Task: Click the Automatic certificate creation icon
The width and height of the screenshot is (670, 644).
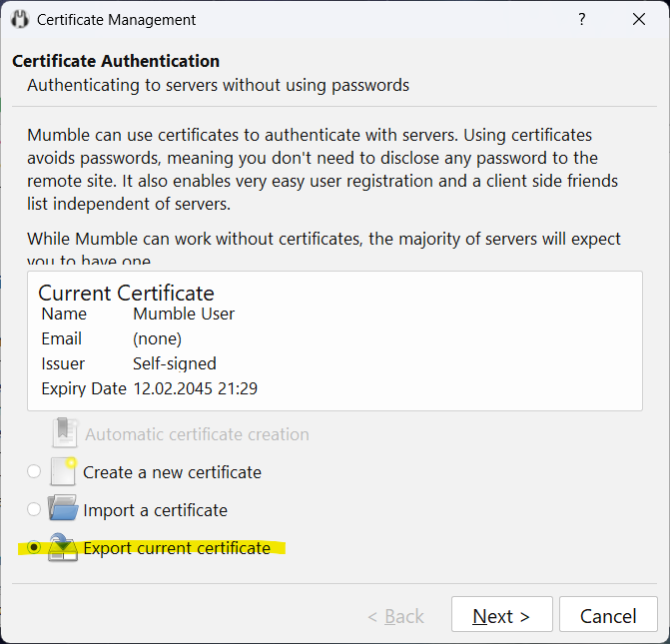Action: (64, 434)
